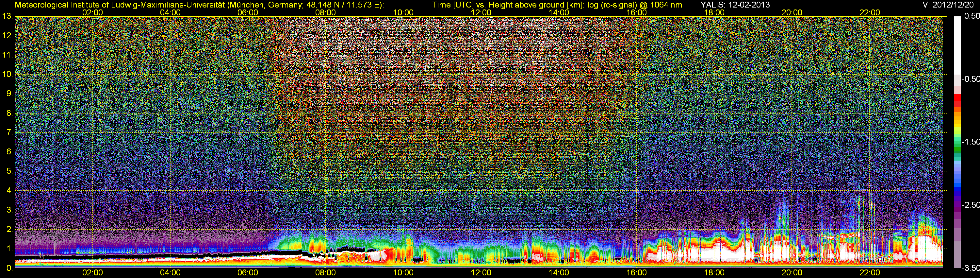The width and height of the screenshot is (980, 278).
Task: Click the 18:00 label on the top time axis
Action: point(714,12)
